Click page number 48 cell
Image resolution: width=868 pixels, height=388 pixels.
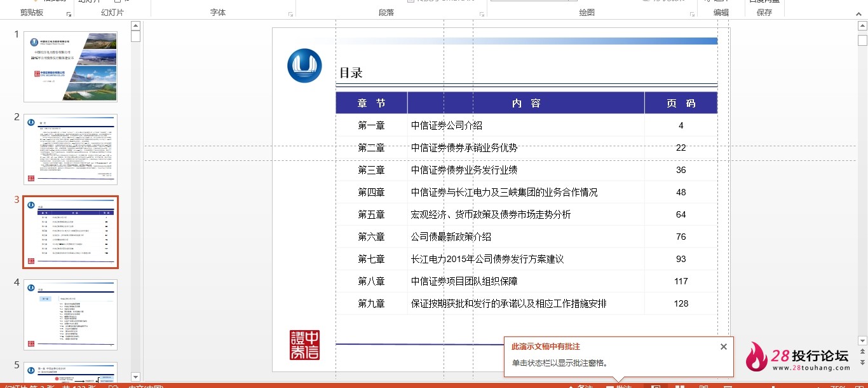681,192
